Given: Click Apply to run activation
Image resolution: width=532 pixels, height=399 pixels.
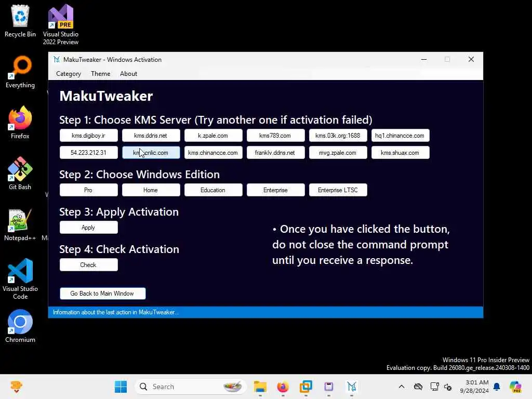Looking at the screenshot, I should pos(88,228).
